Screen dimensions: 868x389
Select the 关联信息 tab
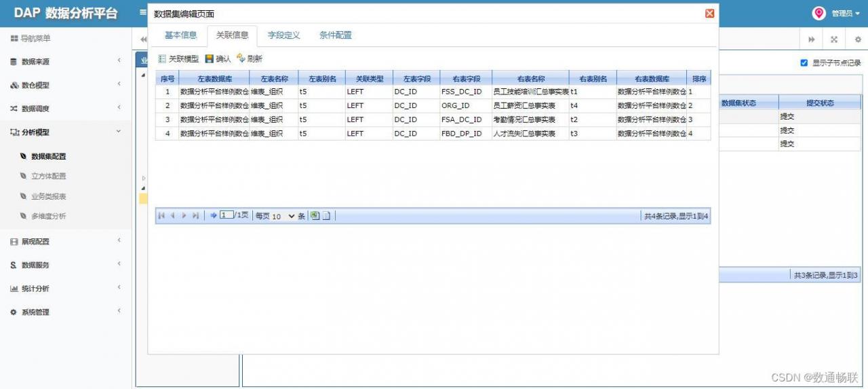233,35
